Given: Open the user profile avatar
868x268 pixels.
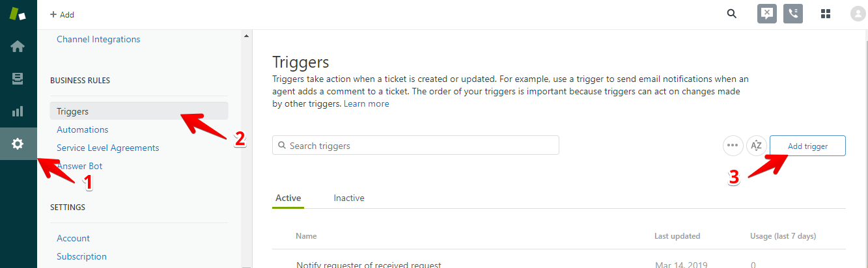Looking at the screenshot, I should 858,14.
